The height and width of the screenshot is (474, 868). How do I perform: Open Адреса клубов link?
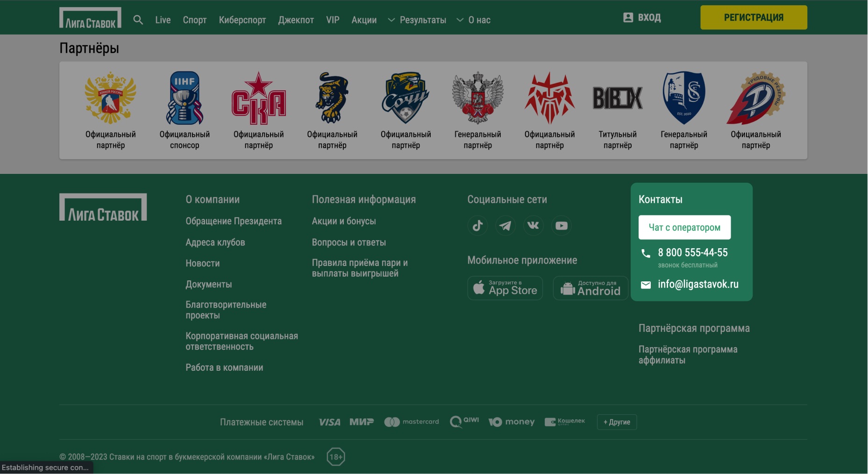(x=215, y=243)
